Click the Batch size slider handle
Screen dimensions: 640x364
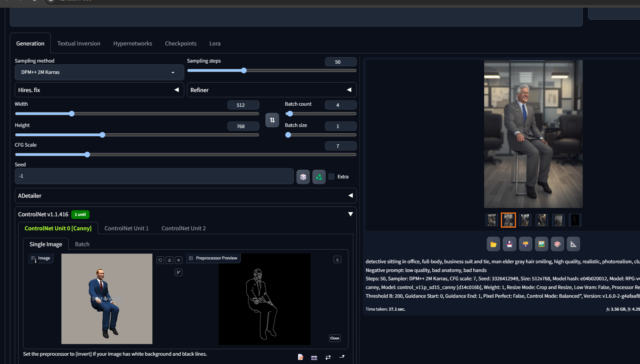(288, 135)
